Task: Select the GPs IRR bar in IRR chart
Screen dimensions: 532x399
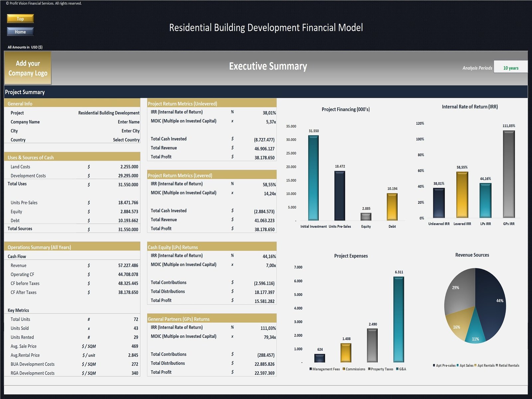Action: (509, 174)
